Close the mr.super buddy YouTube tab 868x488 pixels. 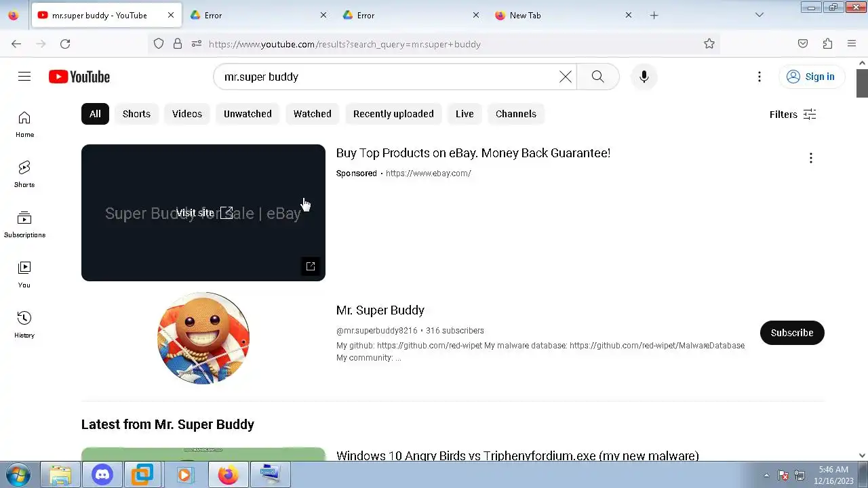pos(170,15)
